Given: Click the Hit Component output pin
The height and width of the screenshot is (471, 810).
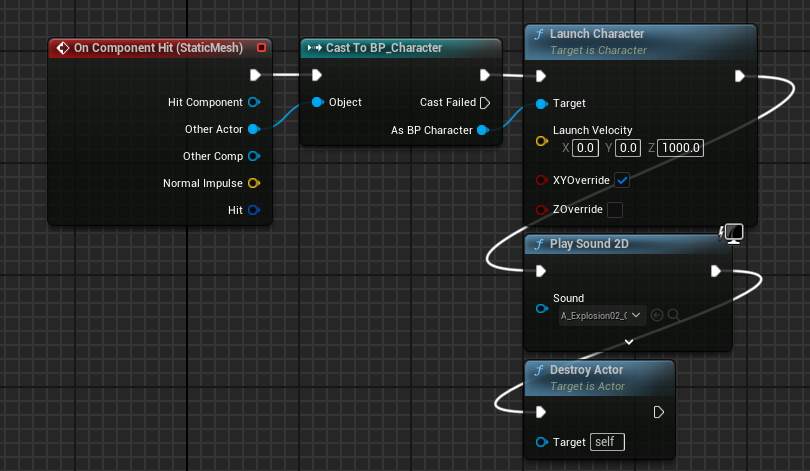Looking at the screenshot, I should (x=254, y=102).
